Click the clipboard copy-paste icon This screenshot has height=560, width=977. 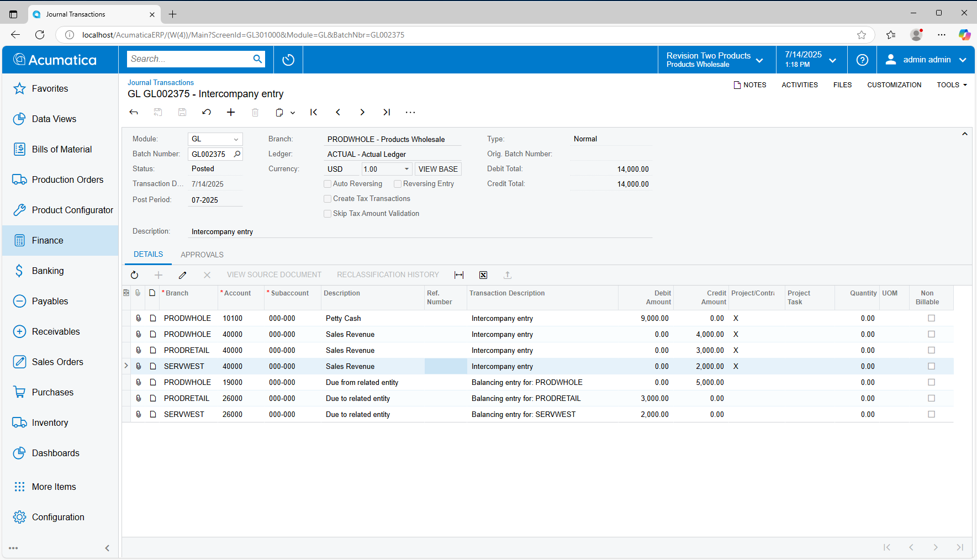coord(279,112)
